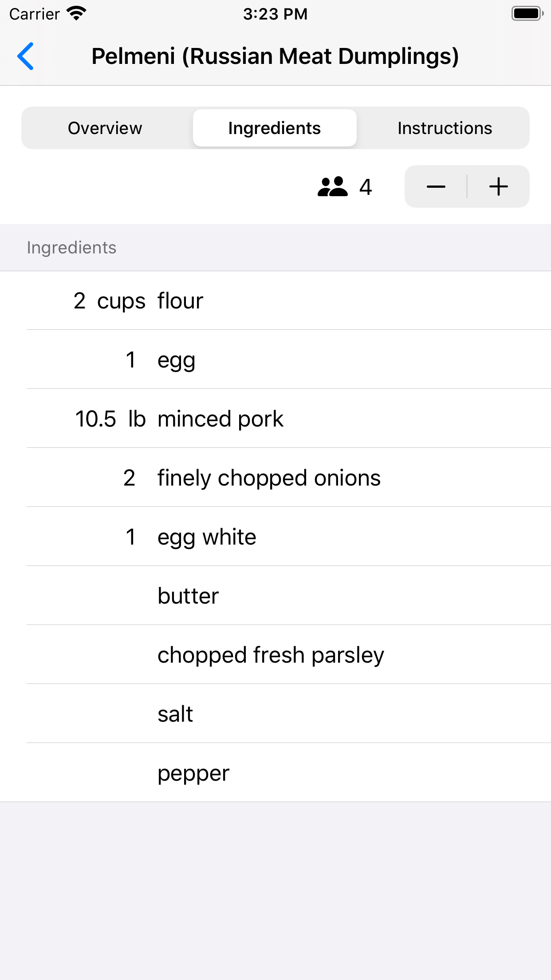Tap the egg white row
This screenshot has height=980, width=551.
(275, 537)
